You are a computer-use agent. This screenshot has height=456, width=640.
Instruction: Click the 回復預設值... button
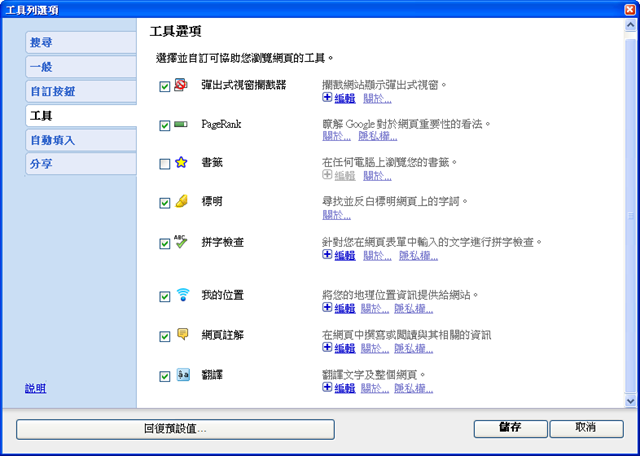(x=175, y=429)
